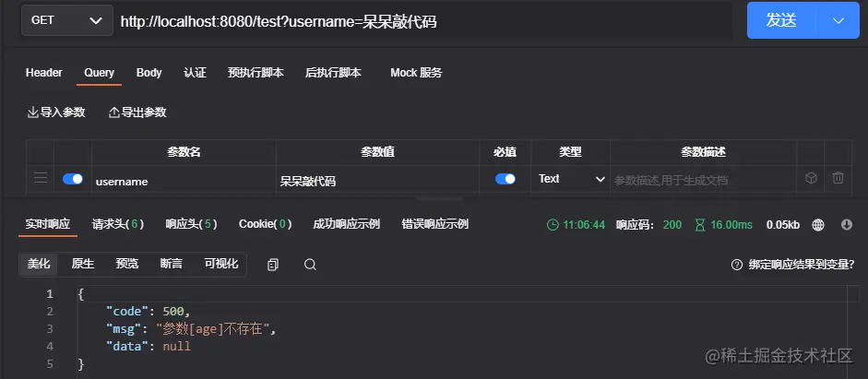Click the download arrow icon in response bar
The height and width of the screenshot is (379, 868).
[847, 225]
